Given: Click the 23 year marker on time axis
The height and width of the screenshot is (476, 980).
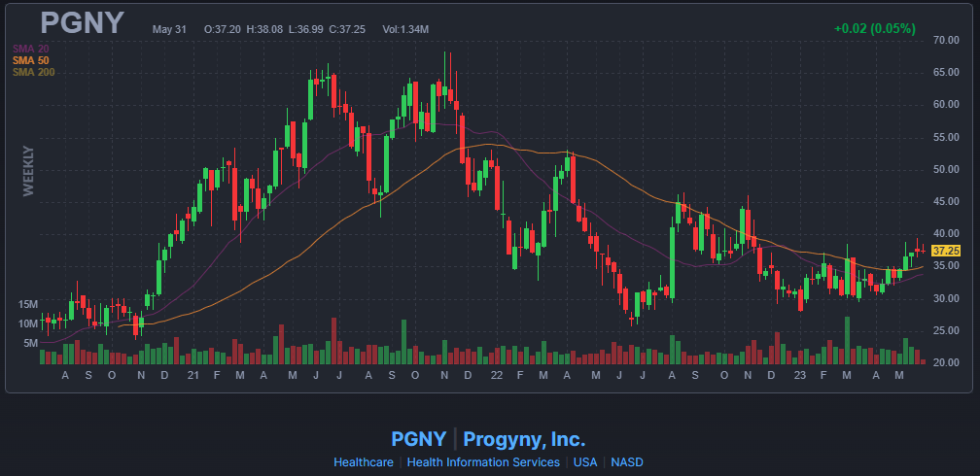Looking at the screenshot, I should point(799,375).
